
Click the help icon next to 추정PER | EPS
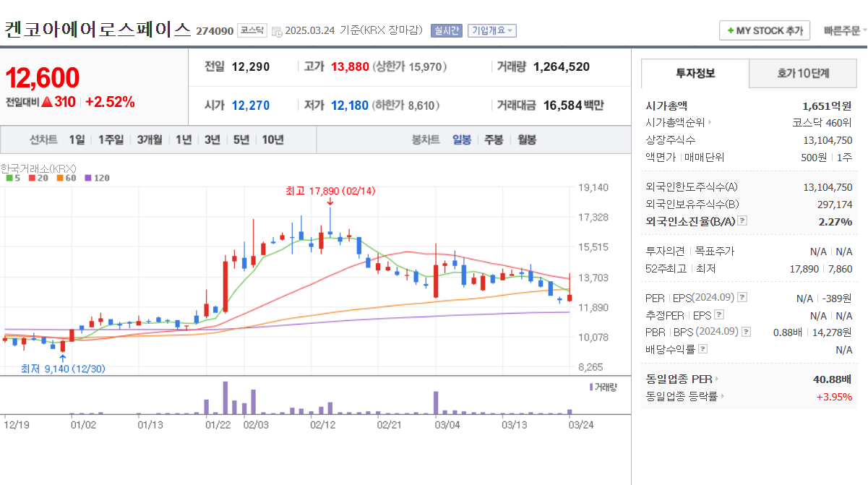point(718,315)
